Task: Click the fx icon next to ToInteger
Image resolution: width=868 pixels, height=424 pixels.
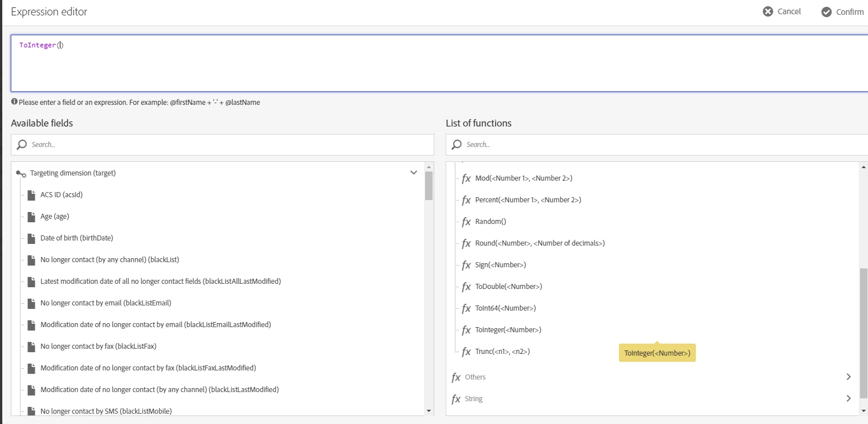Action: click(466, 330)
